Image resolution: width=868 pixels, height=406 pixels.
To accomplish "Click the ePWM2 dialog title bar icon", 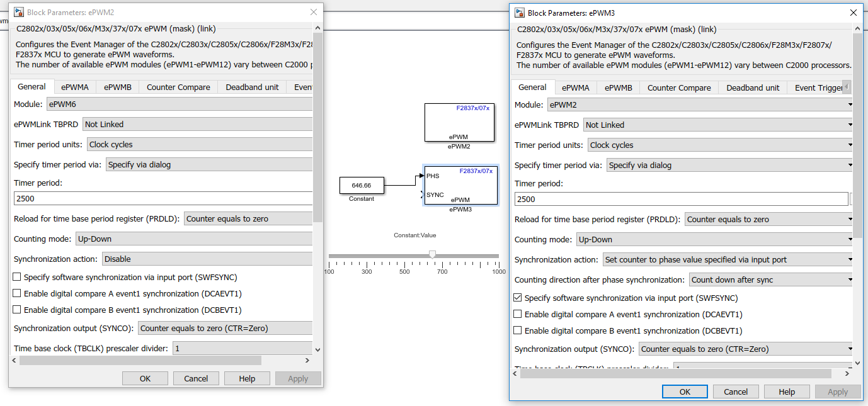I will (x=19, y=12).
